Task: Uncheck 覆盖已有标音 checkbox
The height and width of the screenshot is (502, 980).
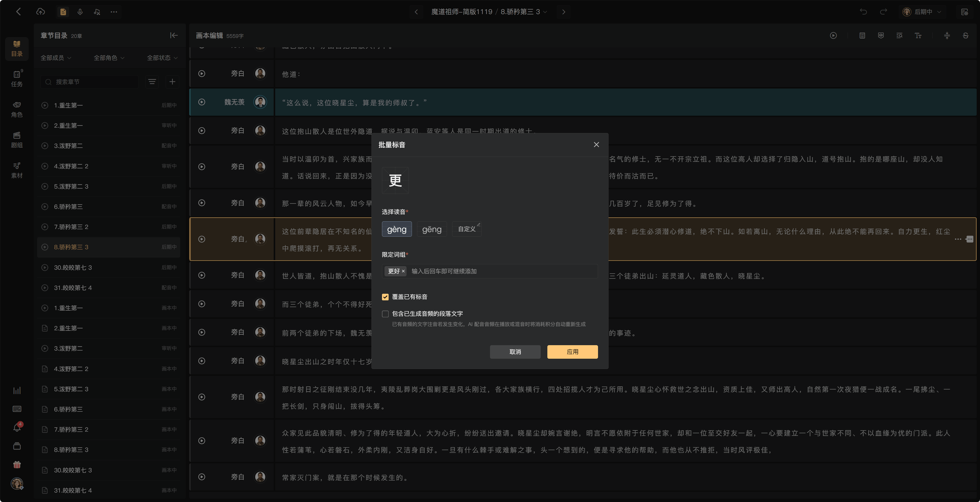Action: pyautogui.click(x=385, y=297)
